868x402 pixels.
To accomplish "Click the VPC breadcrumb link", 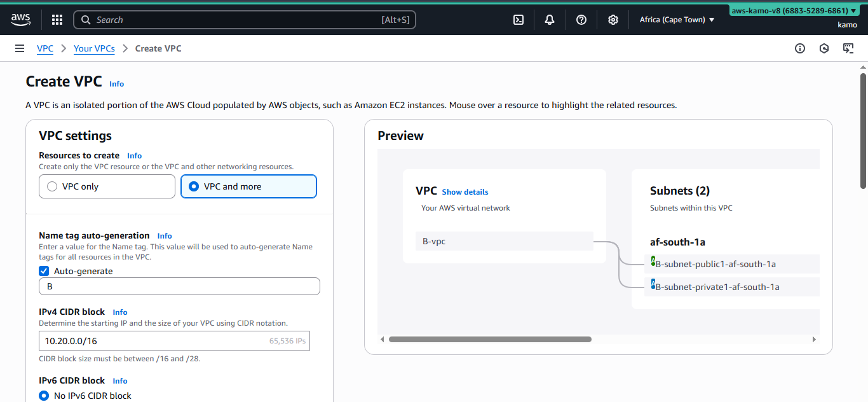I will 44,48.
